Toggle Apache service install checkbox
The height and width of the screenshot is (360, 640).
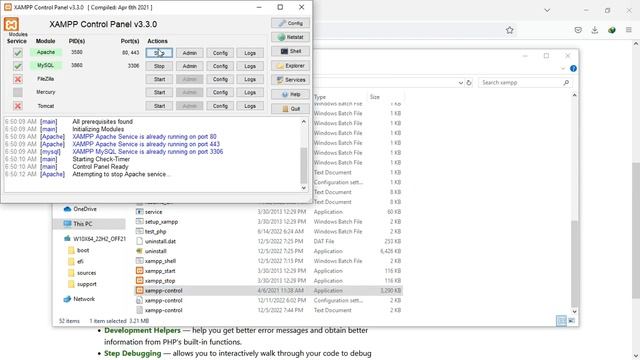coord(18,53)
